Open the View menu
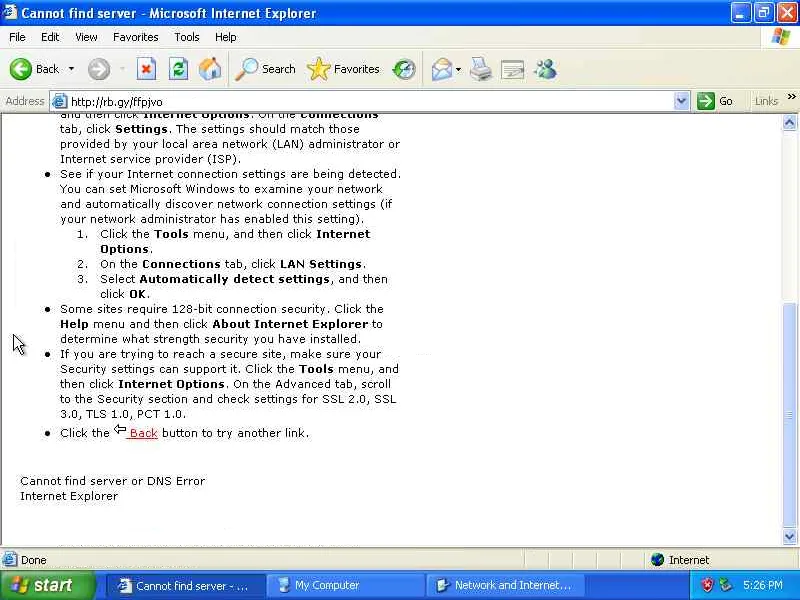The image size is (800, 600). (86, 37)
